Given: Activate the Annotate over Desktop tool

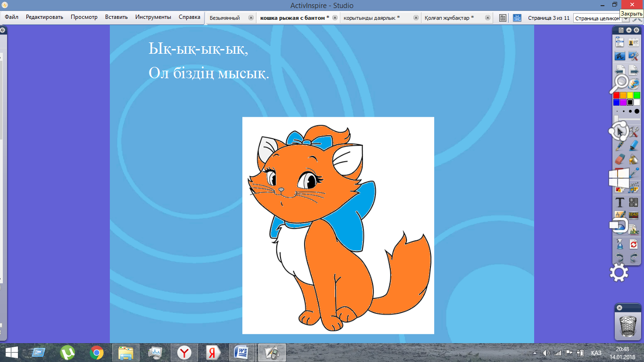Looking at the screenshot, I should tap(619, 56).
